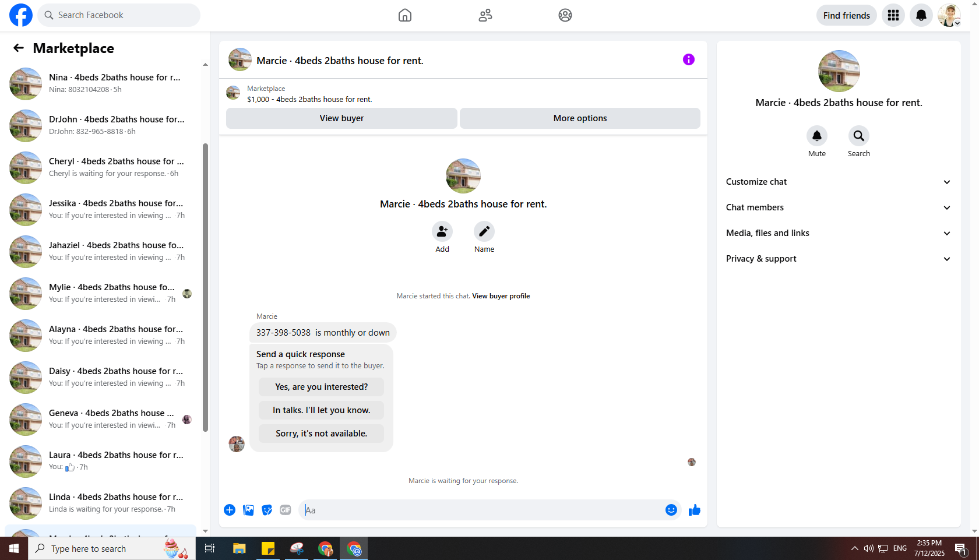Click the Windows 'Type here to search' box
This screenshot has width=979, height=560.
(x=112, y=548)
